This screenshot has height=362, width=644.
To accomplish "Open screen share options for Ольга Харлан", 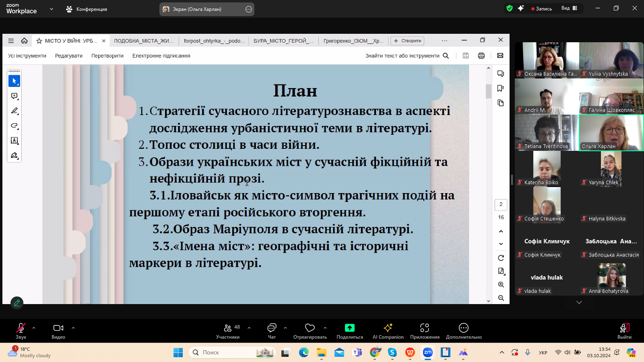I will click(249, 9).
